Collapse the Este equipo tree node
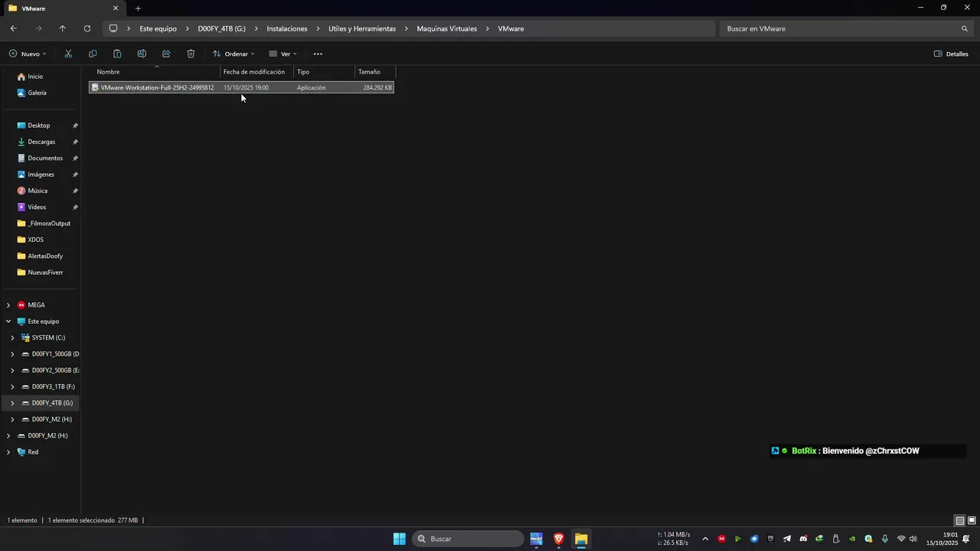The width and height of the screenshot is (980, 551). [8, 321]
